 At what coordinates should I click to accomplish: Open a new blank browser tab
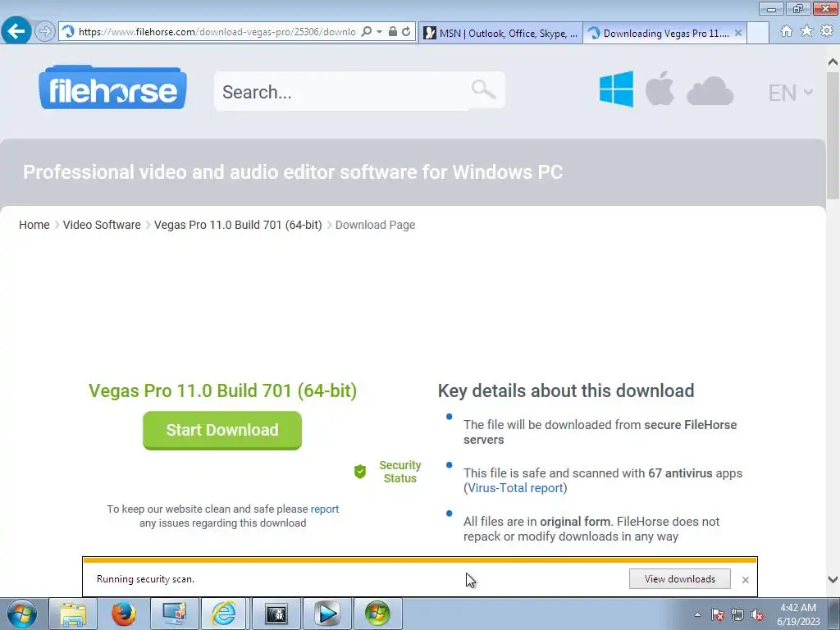click(x=757, y=33)
